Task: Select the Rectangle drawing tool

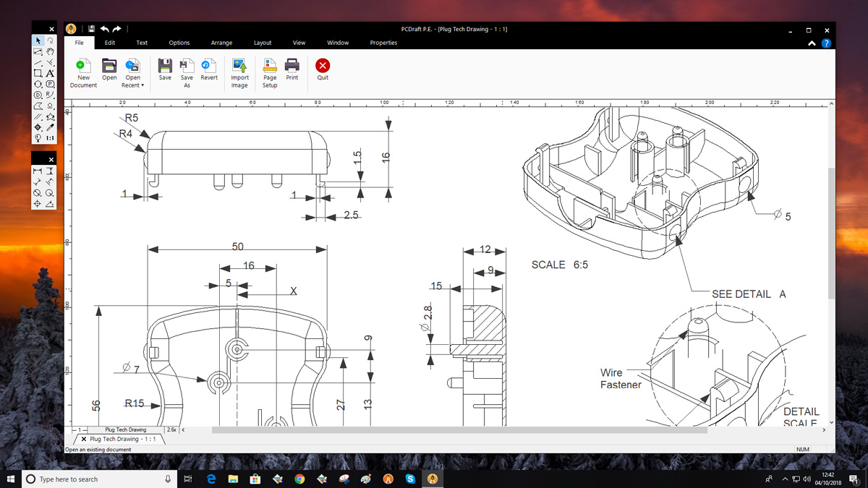Action: tap(38, 73)
